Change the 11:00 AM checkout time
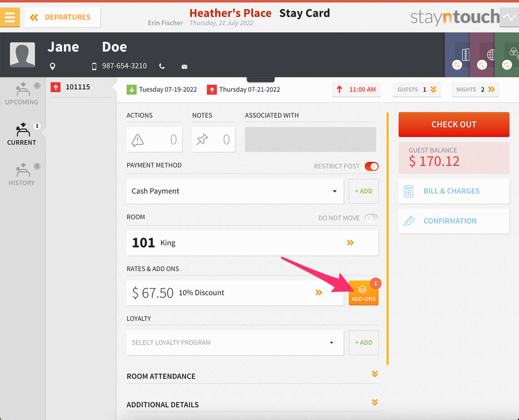The image size is (519, 420). point(356,90)
